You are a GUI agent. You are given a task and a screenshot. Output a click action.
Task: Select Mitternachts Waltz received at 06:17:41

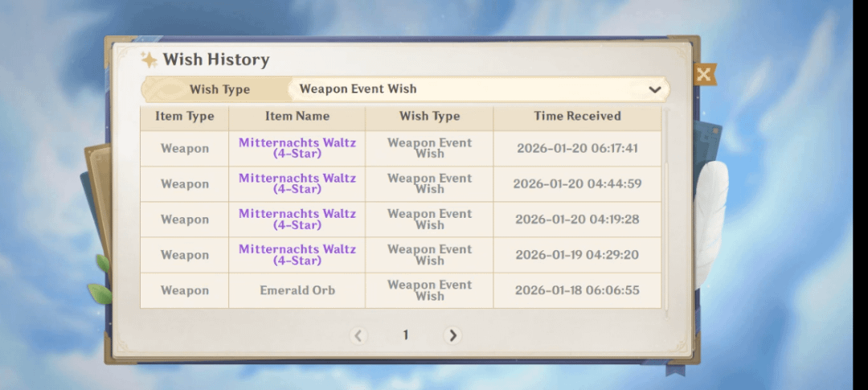click(297, 148)
